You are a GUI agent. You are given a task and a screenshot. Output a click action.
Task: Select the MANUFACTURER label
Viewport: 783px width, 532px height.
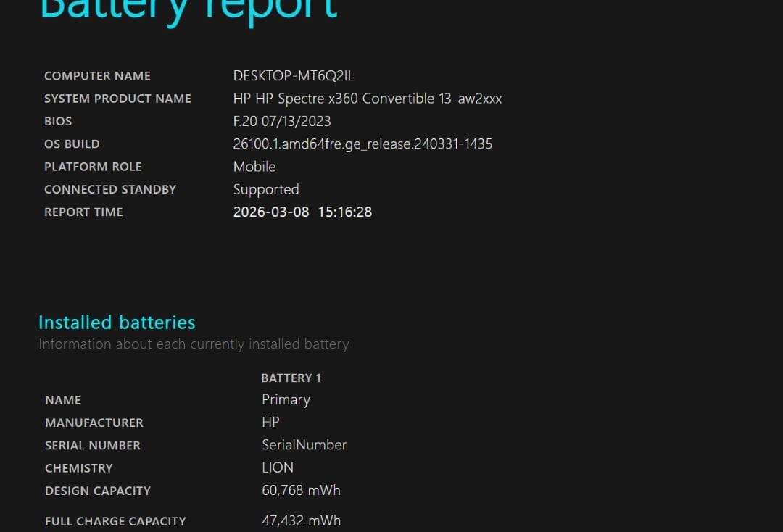pyautogui.click(x=94, y=423)
